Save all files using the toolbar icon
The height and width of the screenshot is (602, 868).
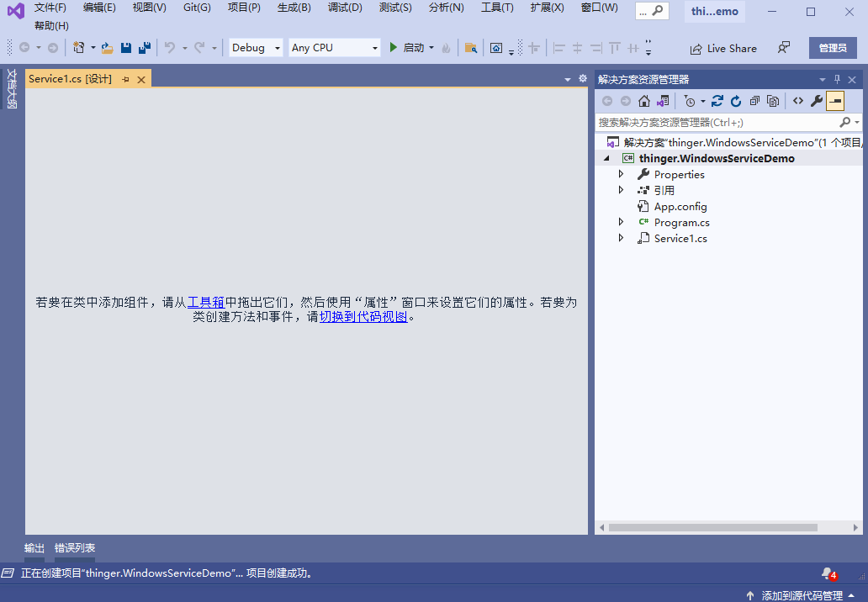pos(144,48)
